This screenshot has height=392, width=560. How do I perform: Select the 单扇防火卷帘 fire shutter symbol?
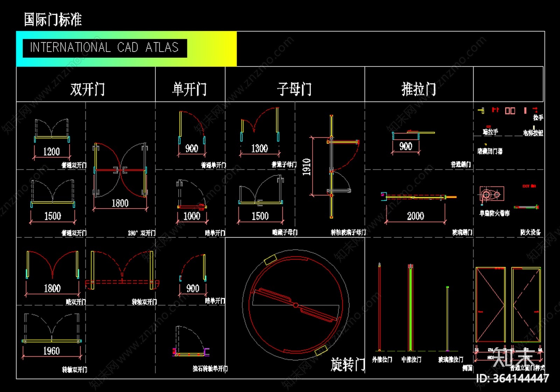coord(492,194)
